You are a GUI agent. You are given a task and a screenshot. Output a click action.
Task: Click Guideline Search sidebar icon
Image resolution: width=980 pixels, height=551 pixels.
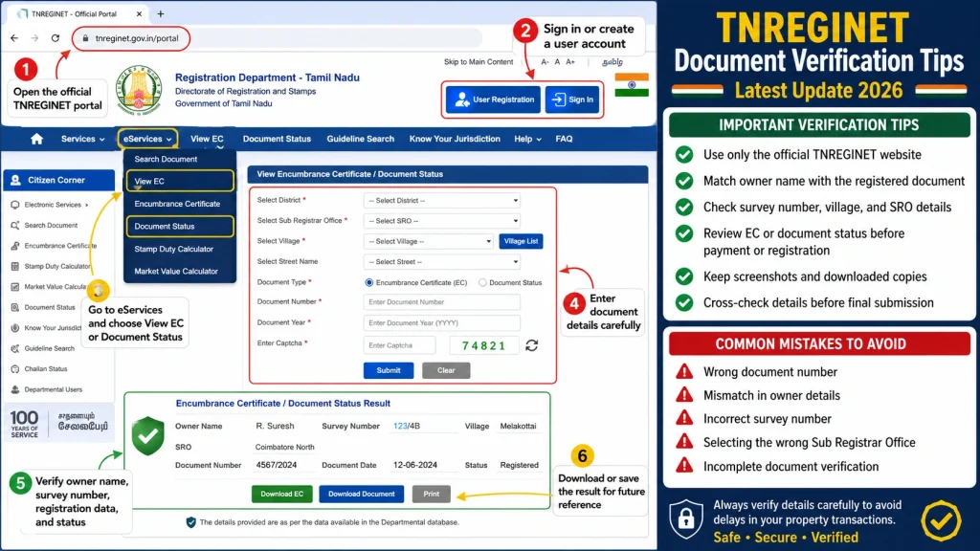(x=15, y=348)
